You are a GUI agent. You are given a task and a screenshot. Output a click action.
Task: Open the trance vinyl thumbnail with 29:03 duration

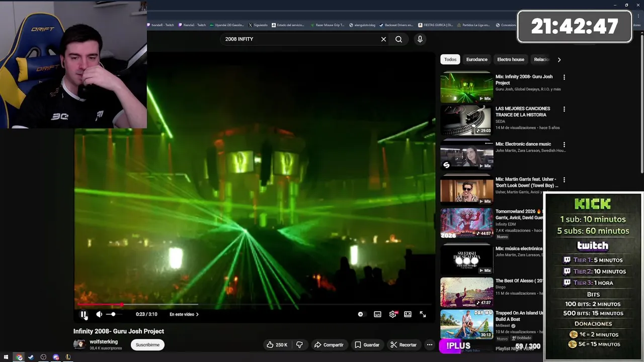coord(466,120)
